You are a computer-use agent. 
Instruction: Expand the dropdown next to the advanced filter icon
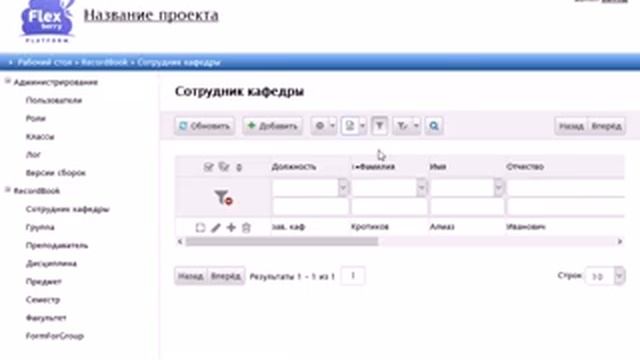point(416,126)
